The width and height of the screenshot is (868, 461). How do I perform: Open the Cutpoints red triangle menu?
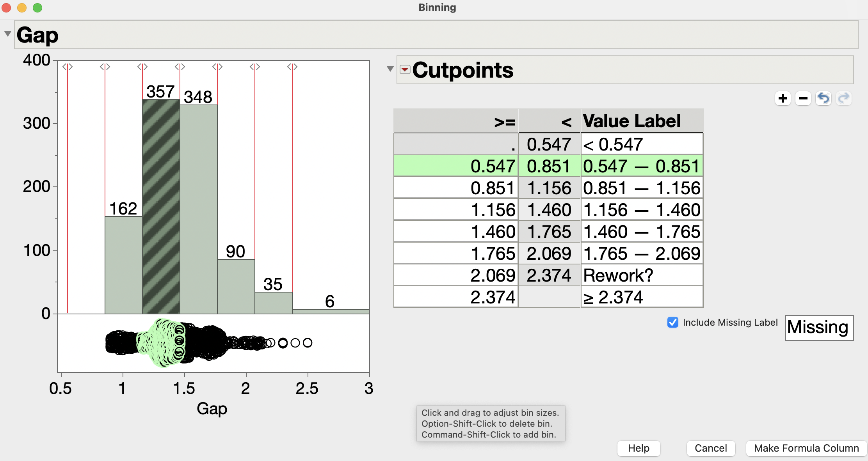pyautogui.click(x=405, y=70)
